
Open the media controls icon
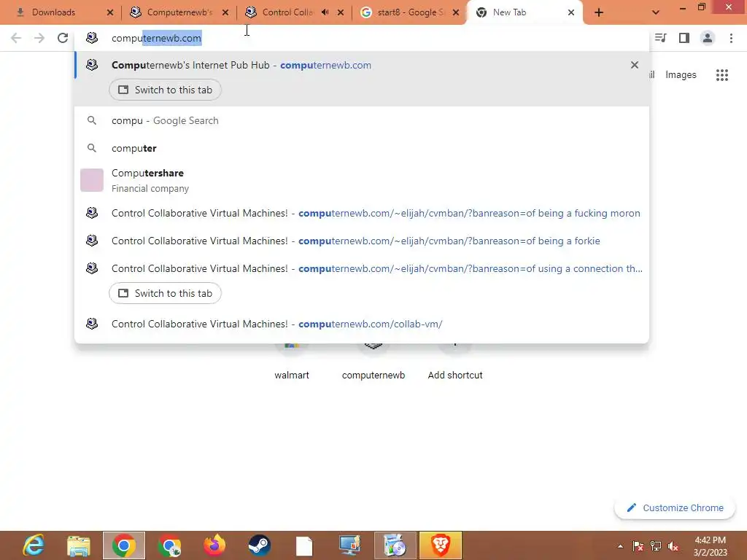click(x=660, y=38)
